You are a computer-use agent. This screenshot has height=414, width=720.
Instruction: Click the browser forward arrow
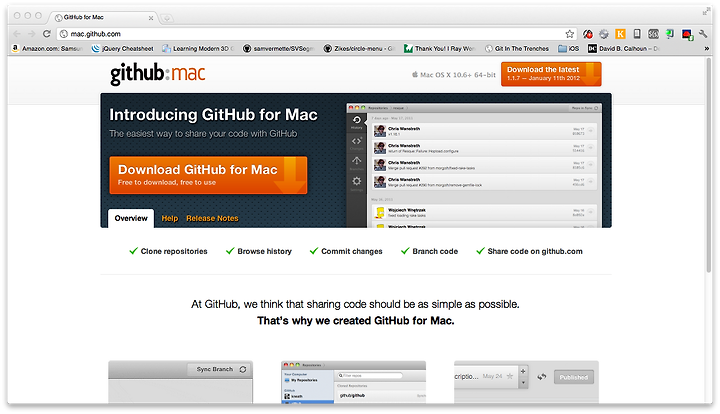coord(32,34)
